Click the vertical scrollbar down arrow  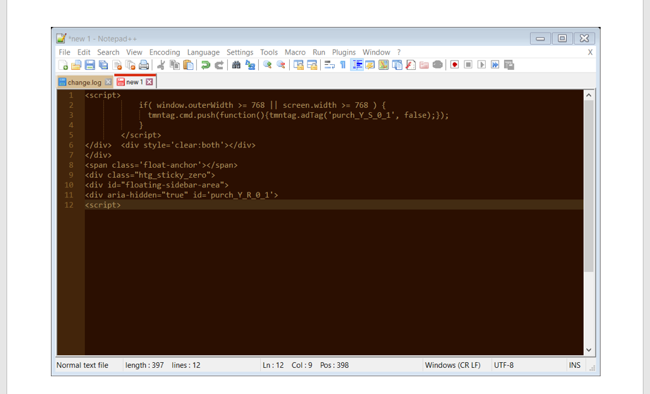click(589, 350)
